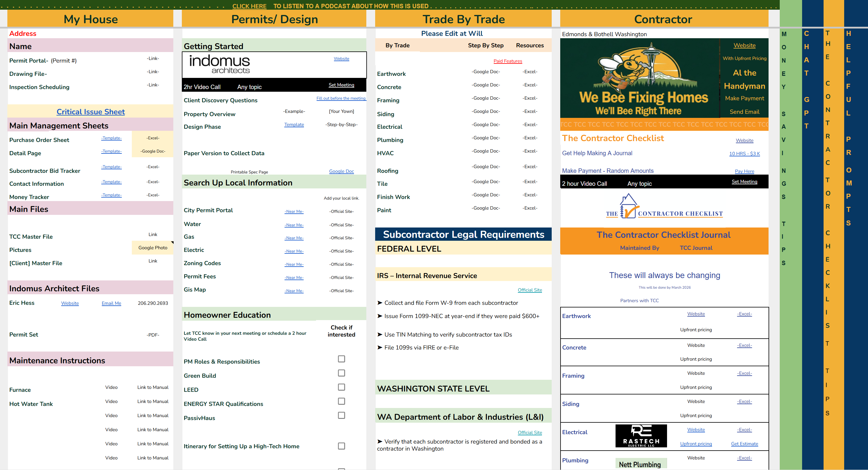Tick the LEED checkbox
Screen dimensions: 868x470
tap(341, 387)
